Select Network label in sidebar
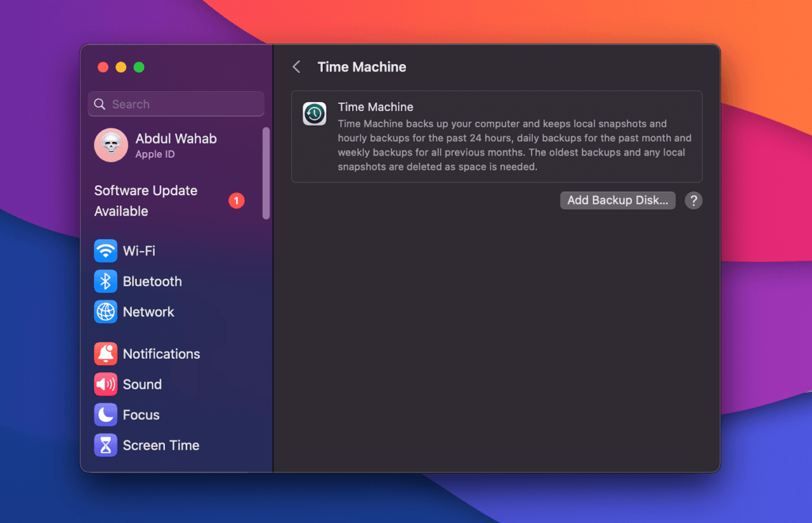The width and height of the screenshot is (812, 523). (x=148, y=312)
